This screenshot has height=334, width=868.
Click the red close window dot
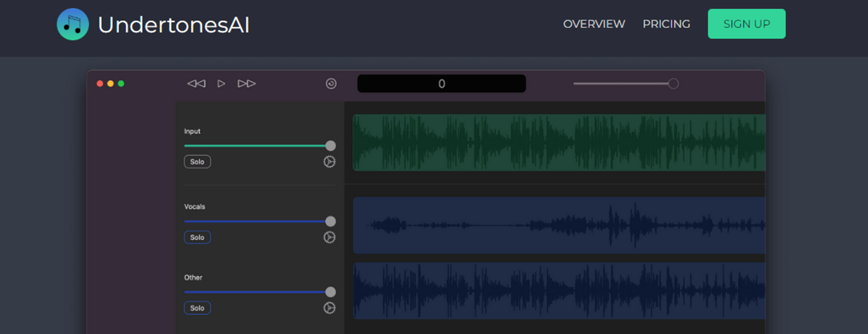pos(100,83)
